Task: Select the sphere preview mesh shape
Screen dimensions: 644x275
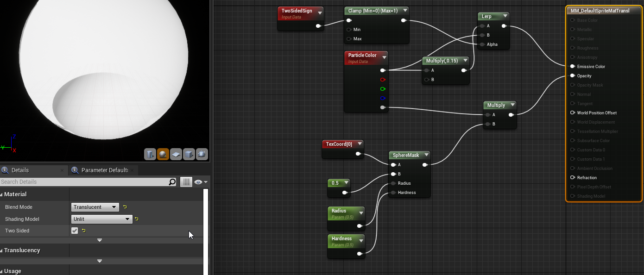Action: point(163,154)
